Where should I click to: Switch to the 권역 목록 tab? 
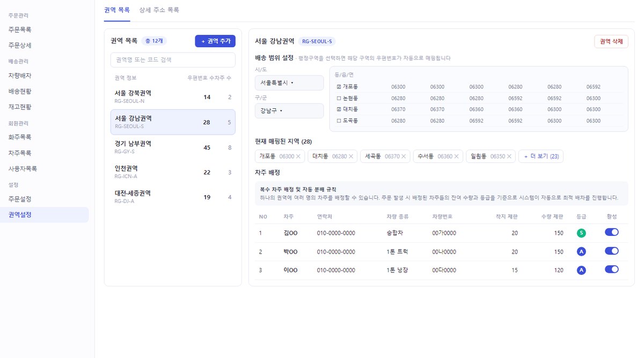click(117, 10)
